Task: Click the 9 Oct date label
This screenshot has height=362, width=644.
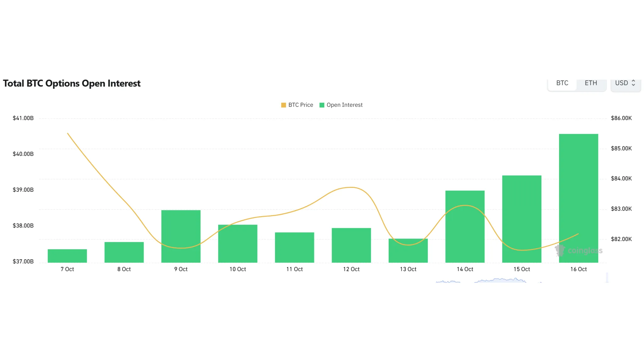Action: coord(181,269)
